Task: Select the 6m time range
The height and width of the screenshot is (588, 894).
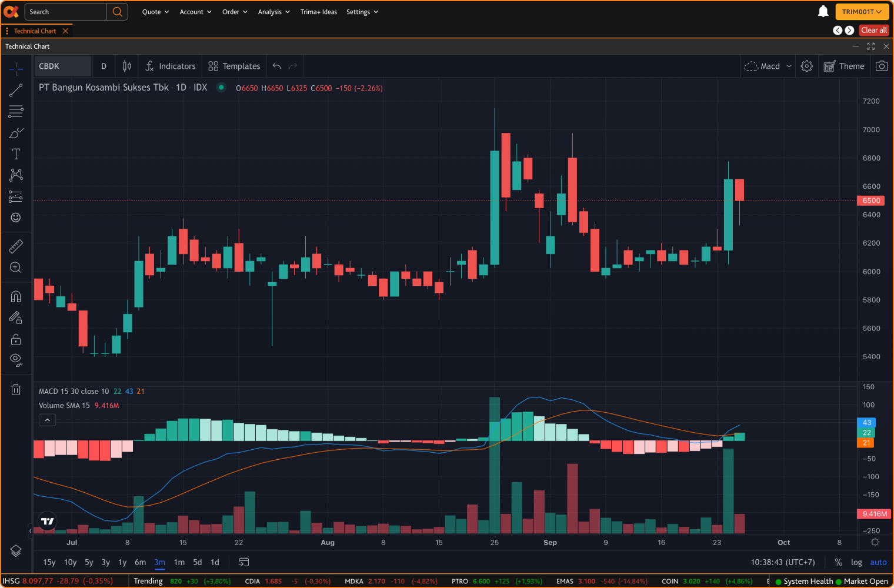Action: 140,562
